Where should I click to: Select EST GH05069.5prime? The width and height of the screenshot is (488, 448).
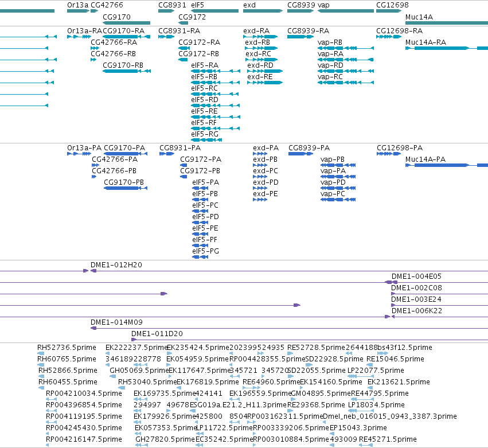tap(112, 376)
